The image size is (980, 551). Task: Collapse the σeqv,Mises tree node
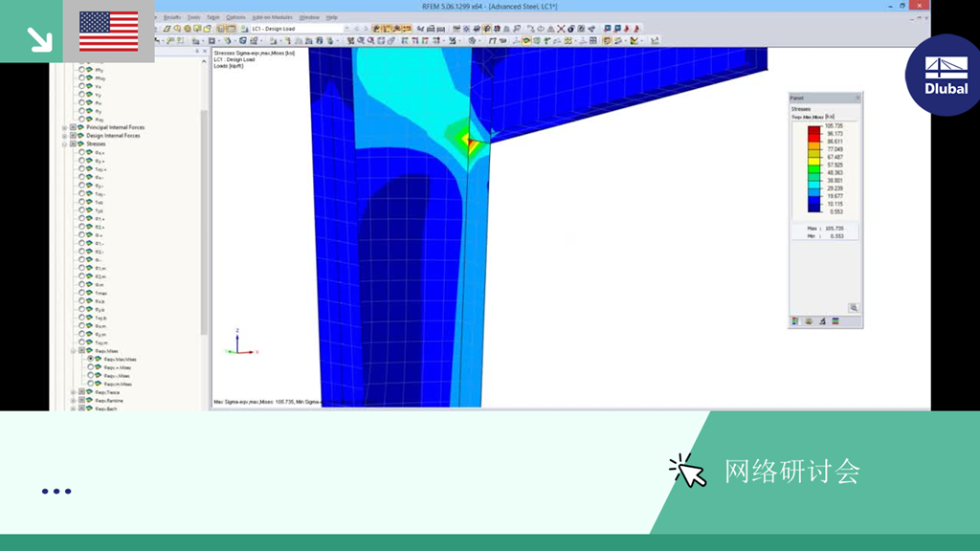pyautogui.click(x=73, y=351)
